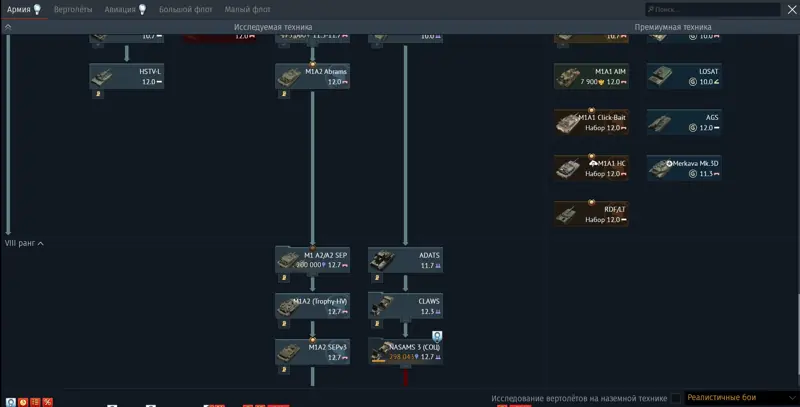800x407 pixels.
Task: Click the lightbulb icon beside Авиация
Action: pos(142,9)
